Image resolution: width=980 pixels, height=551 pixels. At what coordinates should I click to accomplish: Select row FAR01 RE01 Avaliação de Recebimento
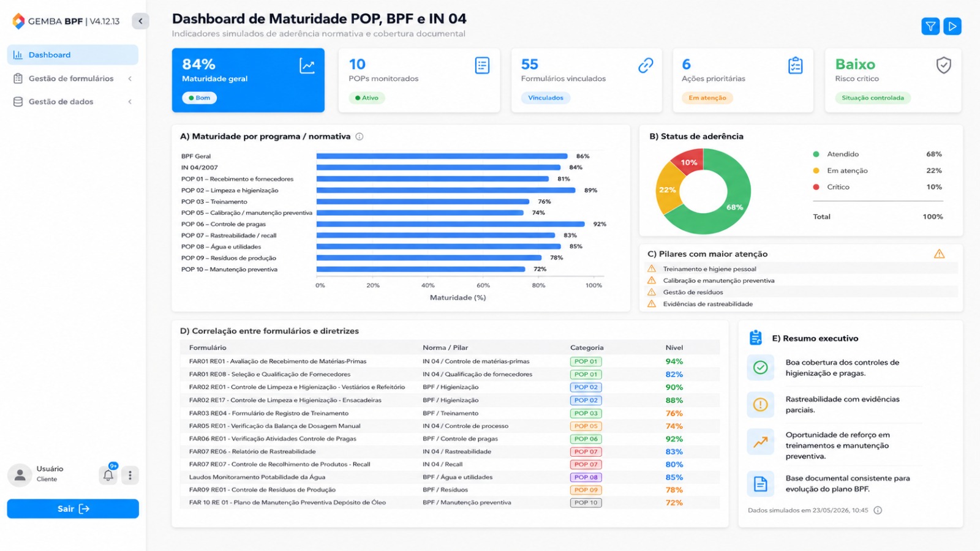point(450,361)
